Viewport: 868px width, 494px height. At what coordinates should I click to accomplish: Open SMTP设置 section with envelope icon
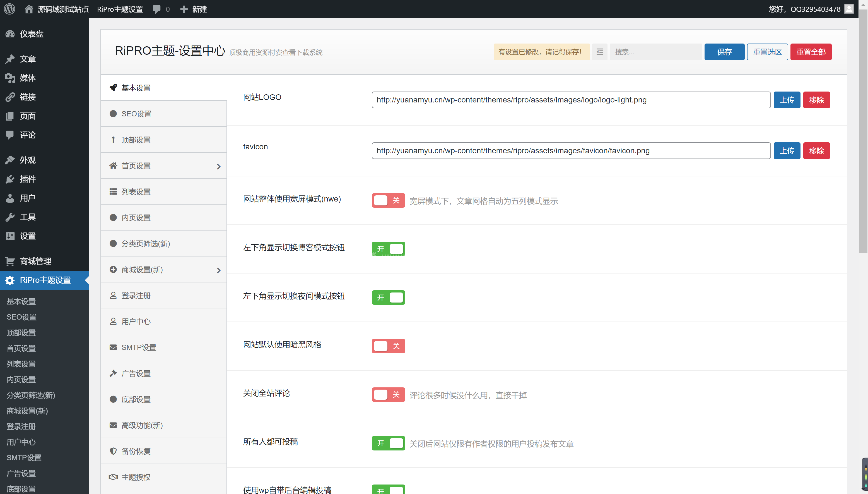[x=139, y=347]
